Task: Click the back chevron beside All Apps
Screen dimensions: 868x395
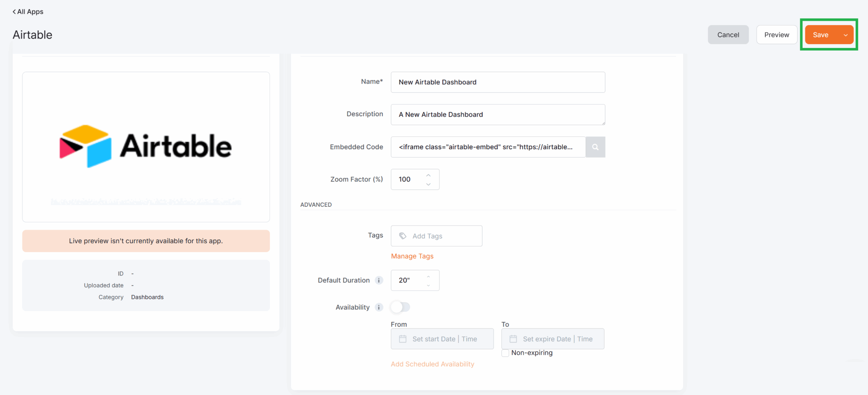Action: [14, 11]
